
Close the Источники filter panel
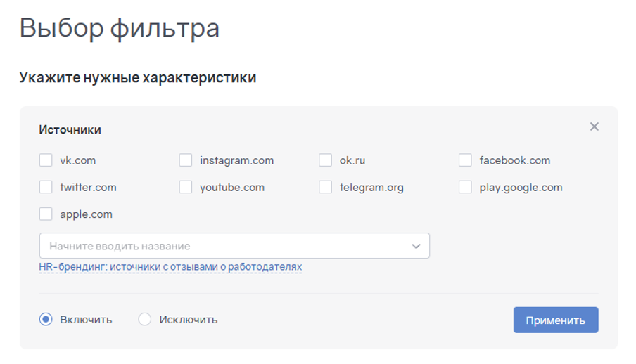[x=594, y=126]
